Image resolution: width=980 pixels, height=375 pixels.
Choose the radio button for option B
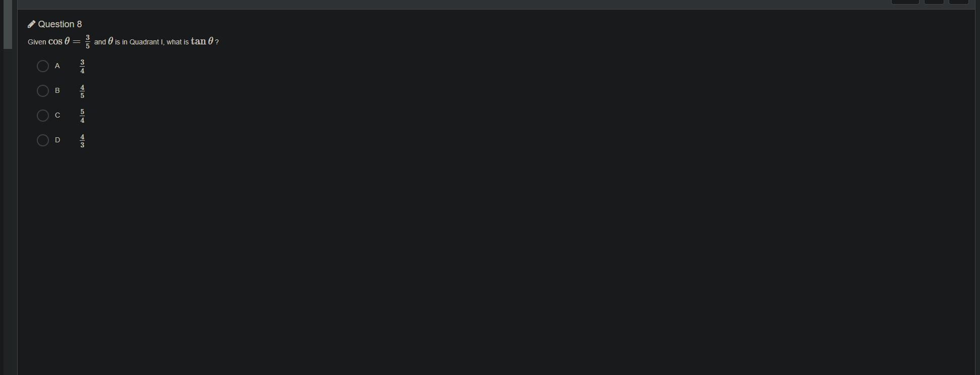43,91
